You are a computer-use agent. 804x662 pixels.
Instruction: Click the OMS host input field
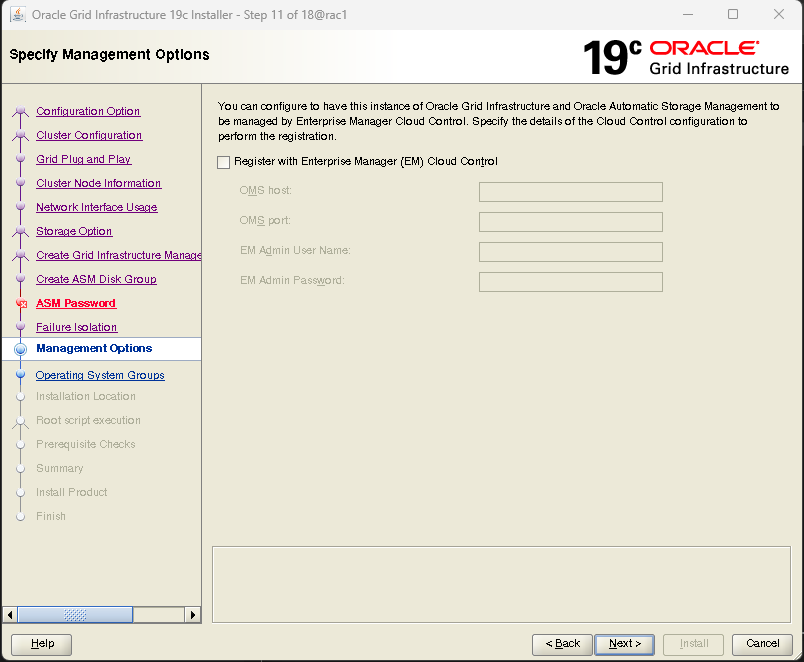pos(571,192)
